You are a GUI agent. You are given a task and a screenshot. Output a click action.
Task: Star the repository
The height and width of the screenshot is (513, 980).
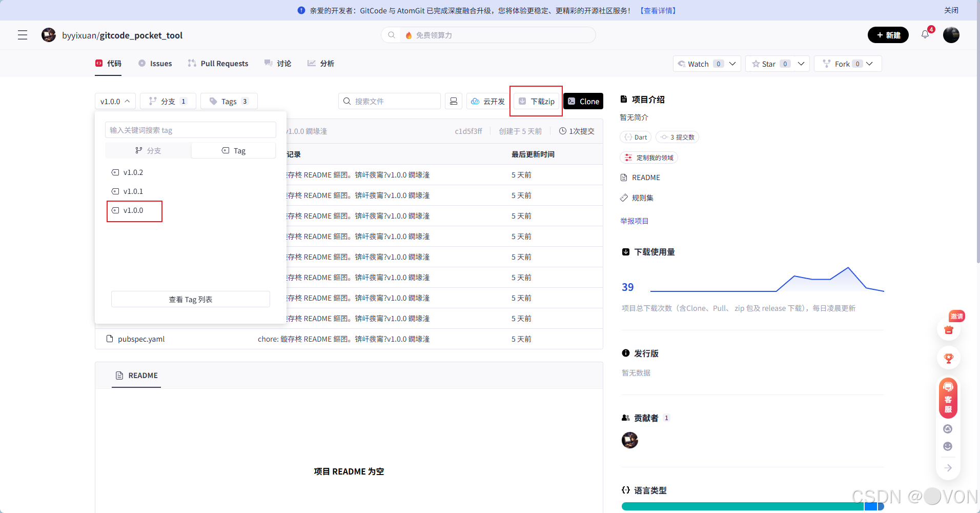point(768,64)
